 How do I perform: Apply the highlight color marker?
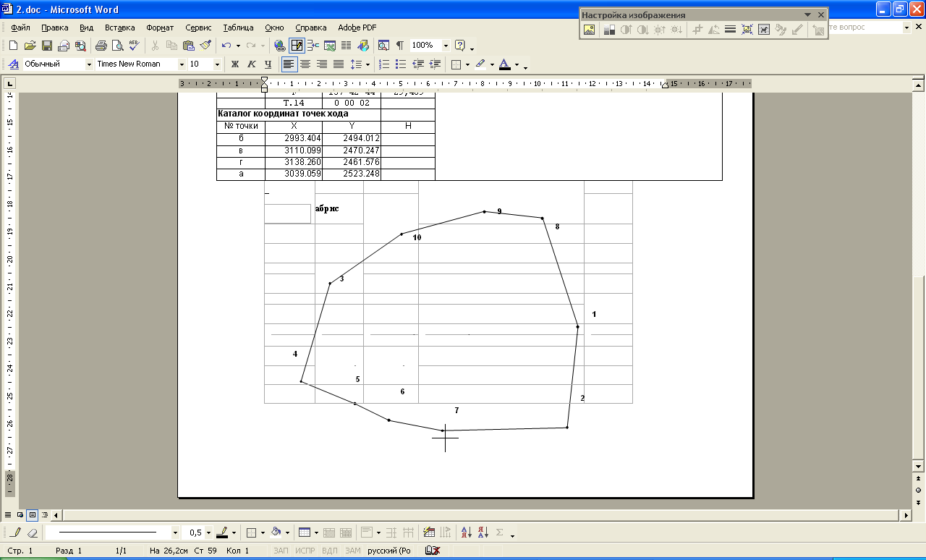(480, 64)
